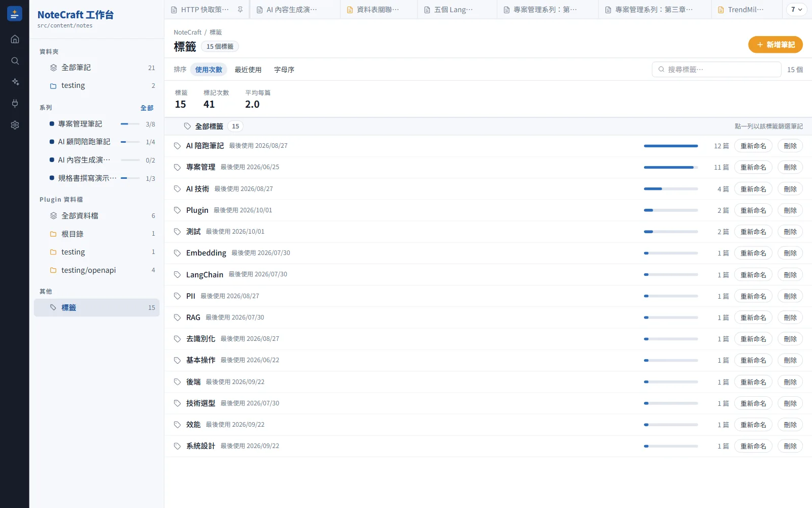Open the AI sparkle icon in rail
This screenshot has height=508, width=812.
(15, 82)
